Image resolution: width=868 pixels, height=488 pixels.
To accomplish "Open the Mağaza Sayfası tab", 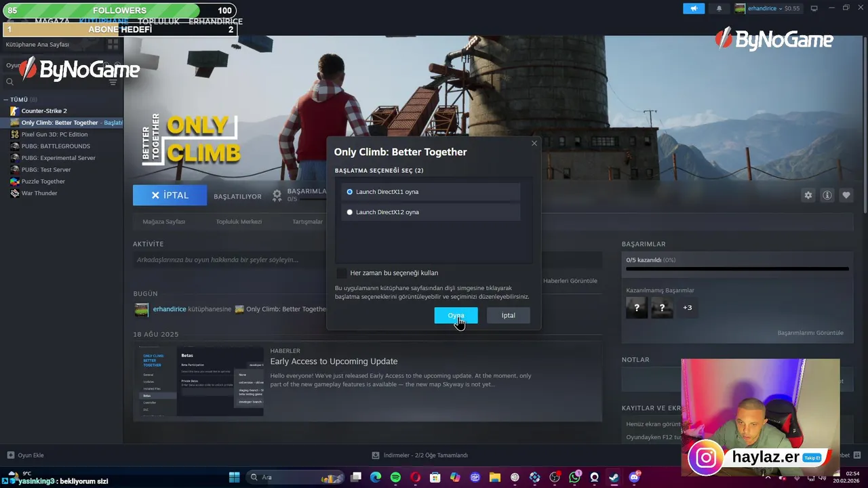I will [x=163, y=222].
